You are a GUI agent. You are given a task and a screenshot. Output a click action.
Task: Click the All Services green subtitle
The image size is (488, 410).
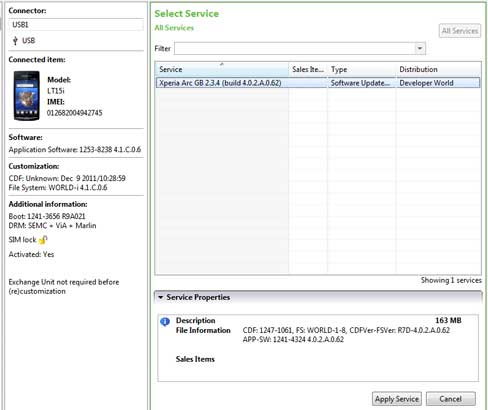[x=174, y=28]
